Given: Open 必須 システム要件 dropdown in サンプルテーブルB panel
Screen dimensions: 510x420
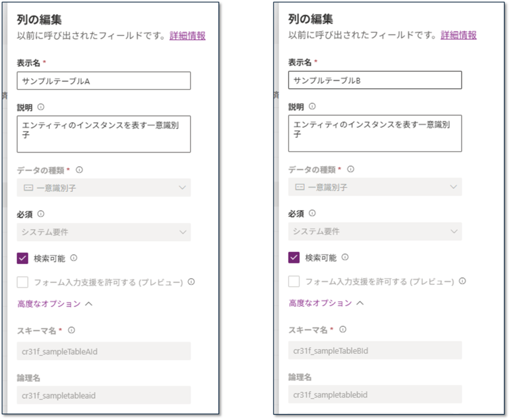Looking at the screenshot, I should (375, 231).
